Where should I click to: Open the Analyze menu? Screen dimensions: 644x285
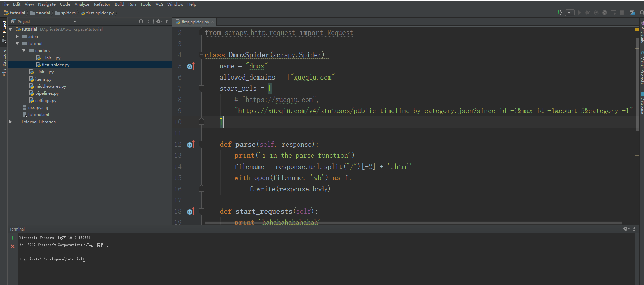pyautogui.click(x=82, y=4)
